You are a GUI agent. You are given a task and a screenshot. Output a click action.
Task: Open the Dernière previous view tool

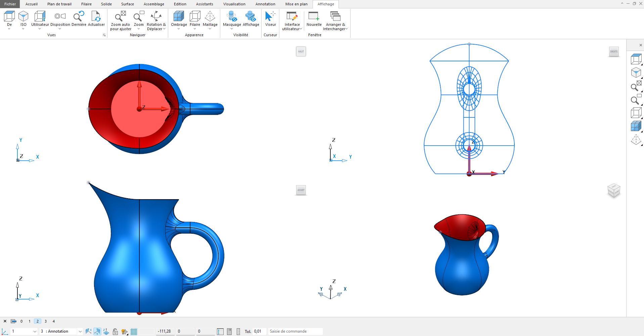click(79, 16)
